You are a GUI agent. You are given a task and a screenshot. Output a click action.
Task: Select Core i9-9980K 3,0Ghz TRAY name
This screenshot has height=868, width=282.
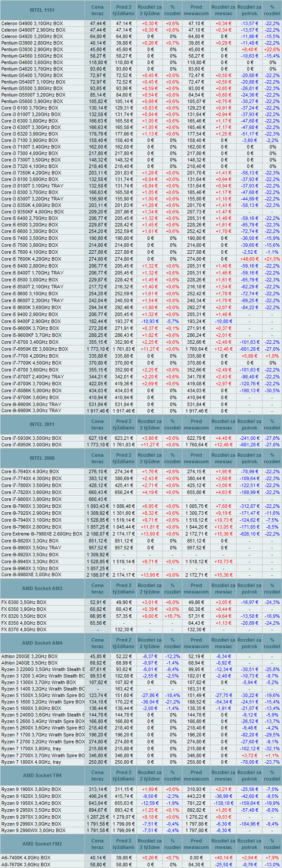pyautogui.click(x=31, y=410)
